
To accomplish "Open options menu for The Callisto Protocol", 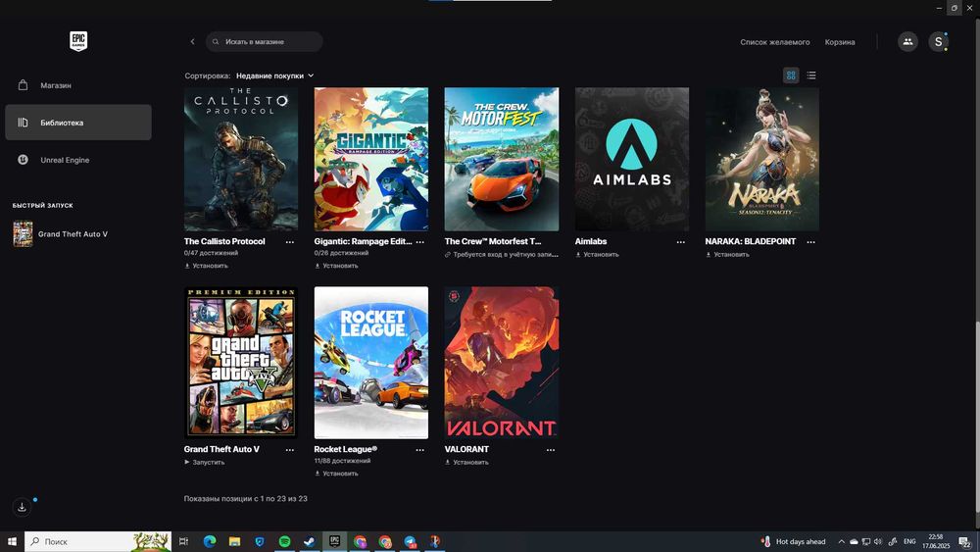I will click(290, 242).
